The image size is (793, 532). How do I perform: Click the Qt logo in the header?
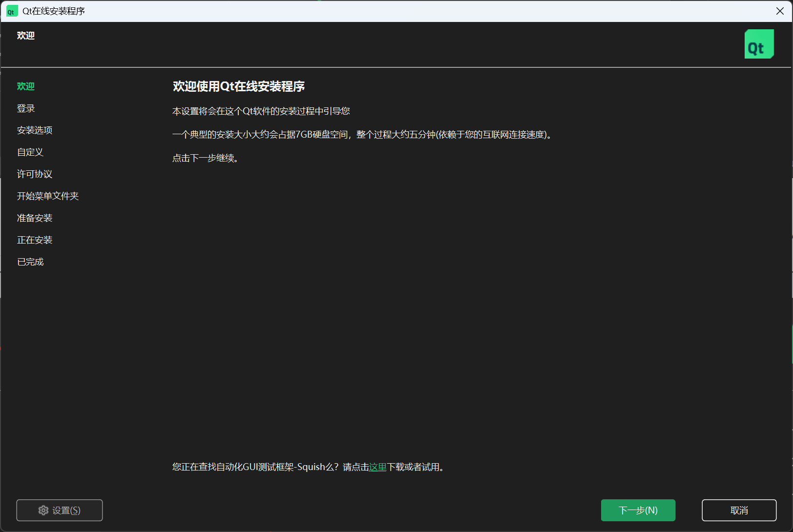pos(759,44)
